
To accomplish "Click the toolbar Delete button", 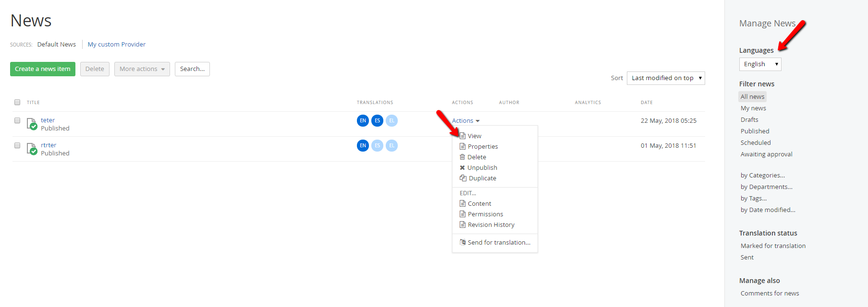I will pos(95,69).
